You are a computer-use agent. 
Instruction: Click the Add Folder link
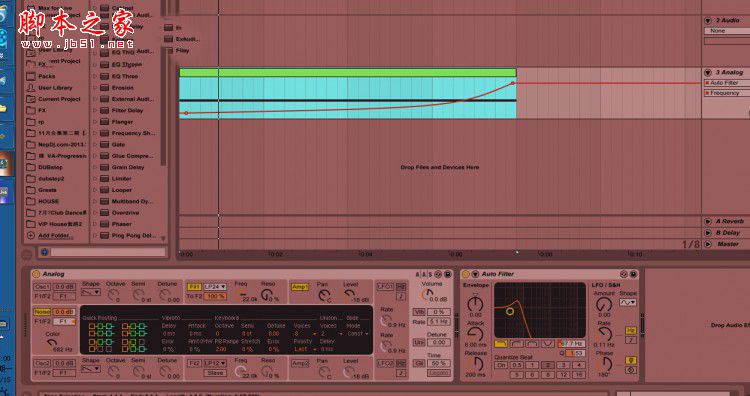pyautogui.click(x=55, y=235)
